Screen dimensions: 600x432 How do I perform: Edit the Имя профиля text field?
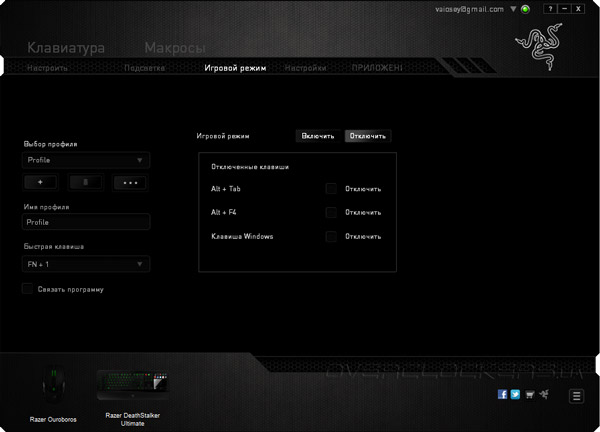[86, 222]
